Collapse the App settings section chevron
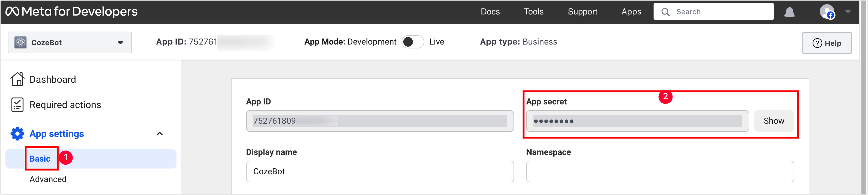The height and width of the screenshot is (195, 868). point(160,134)
